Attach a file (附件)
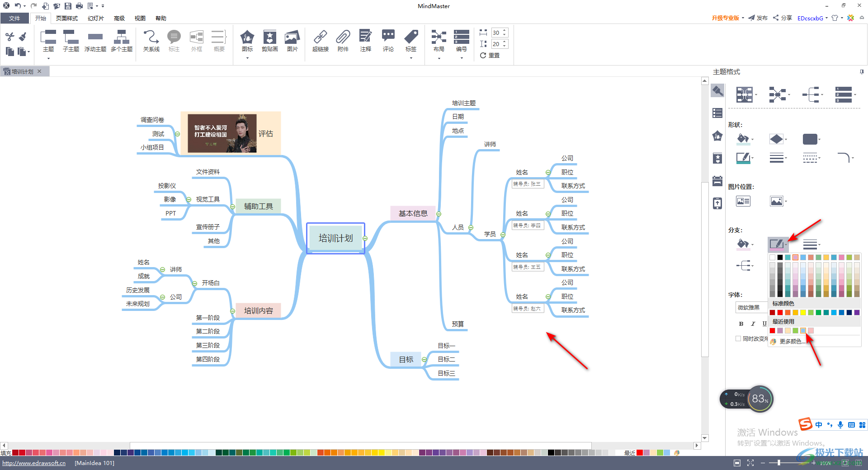The height and width of the screenshot is (470, 868). (x=343, y=41)
